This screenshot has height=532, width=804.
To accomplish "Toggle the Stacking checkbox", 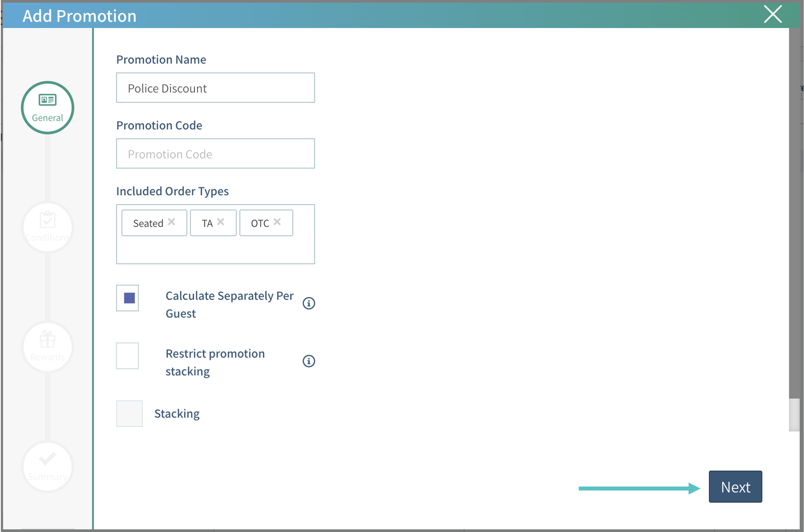I will click(129, 413).
